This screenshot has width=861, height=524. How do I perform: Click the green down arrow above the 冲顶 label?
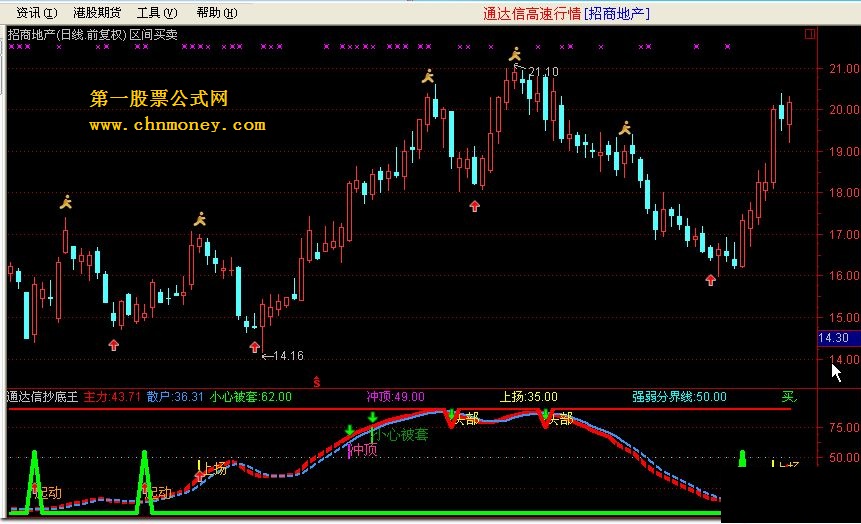point(349,430)
